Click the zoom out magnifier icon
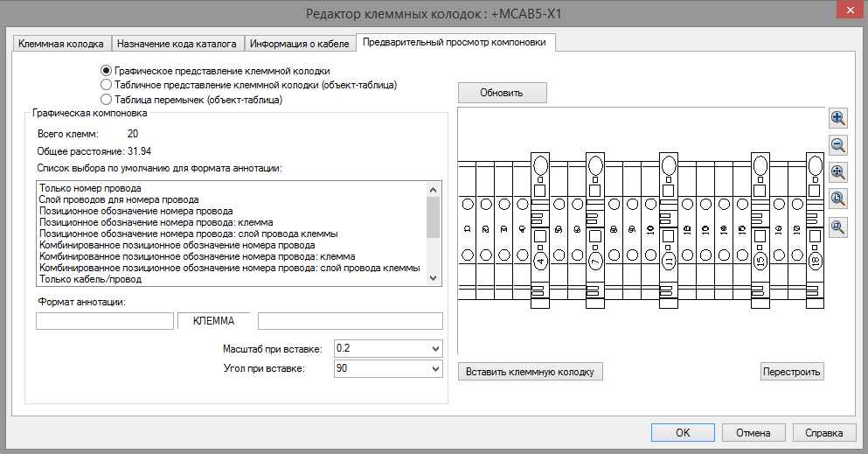This screenshot has width=868, height=454. pyautogui.click(x=838, y=145)
